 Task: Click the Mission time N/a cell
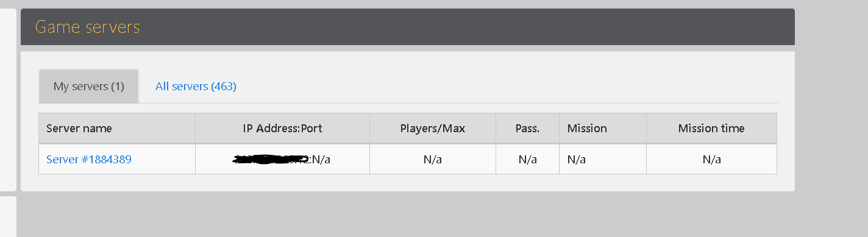click(711, 160)
